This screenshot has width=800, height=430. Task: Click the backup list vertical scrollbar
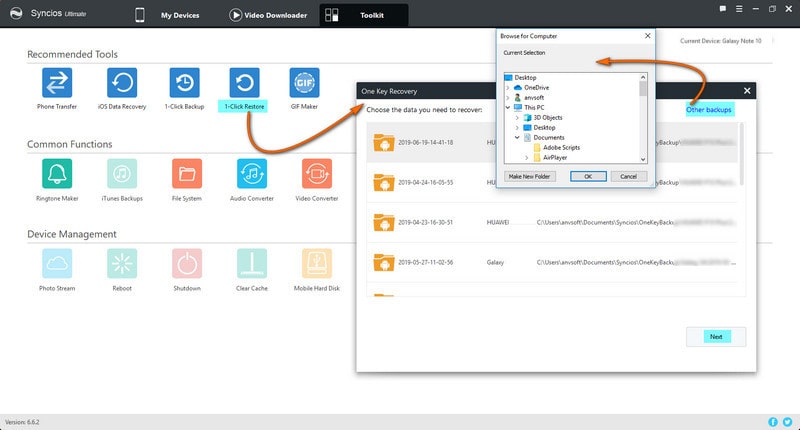[x=741, y=154]
